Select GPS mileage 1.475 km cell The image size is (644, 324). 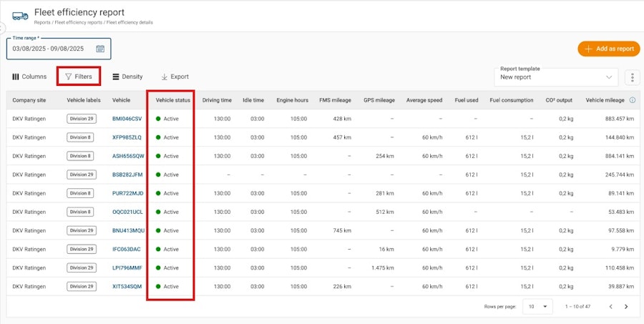(x=383, y=267)
